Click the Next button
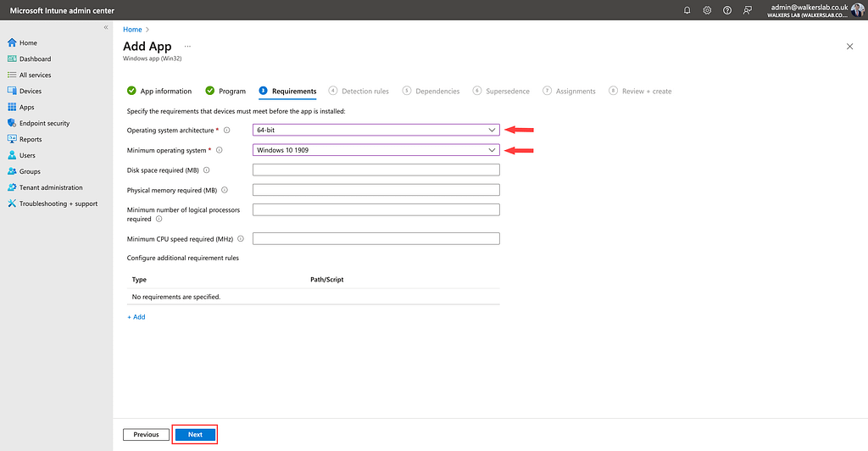 [195, 434]
